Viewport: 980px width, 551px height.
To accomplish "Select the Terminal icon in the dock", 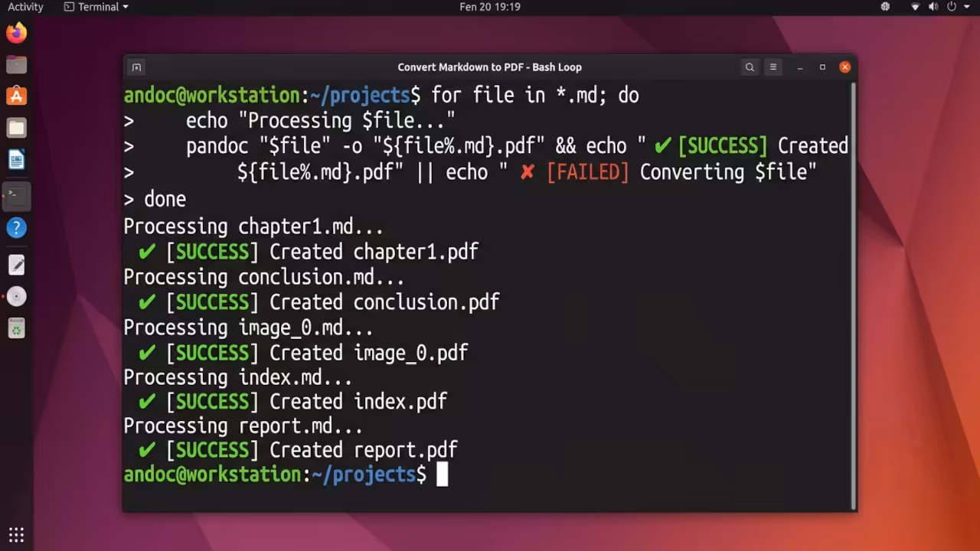I will tap(16, 196).
